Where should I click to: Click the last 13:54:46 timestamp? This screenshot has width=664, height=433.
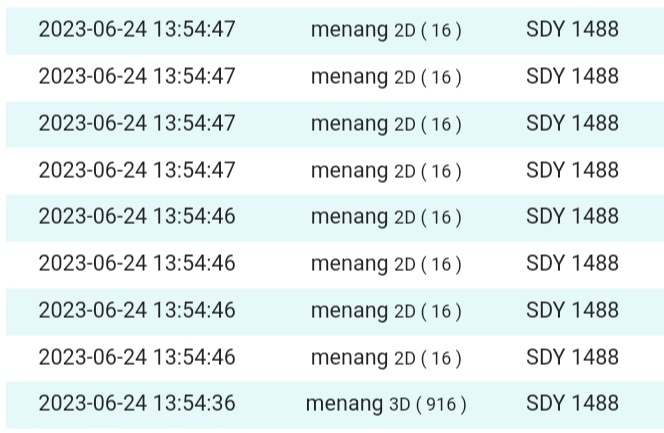coord(137,356)
